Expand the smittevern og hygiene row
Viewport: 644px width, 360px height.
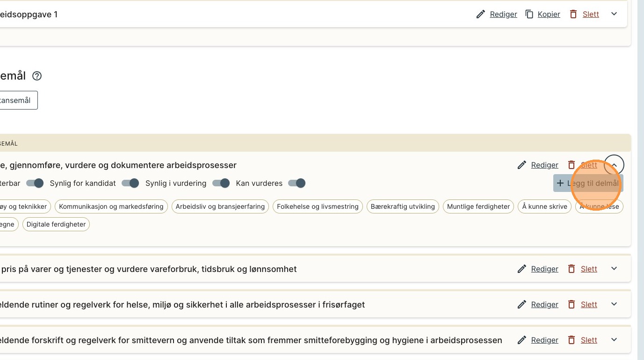pyautogui.click(x=614, y=340)
